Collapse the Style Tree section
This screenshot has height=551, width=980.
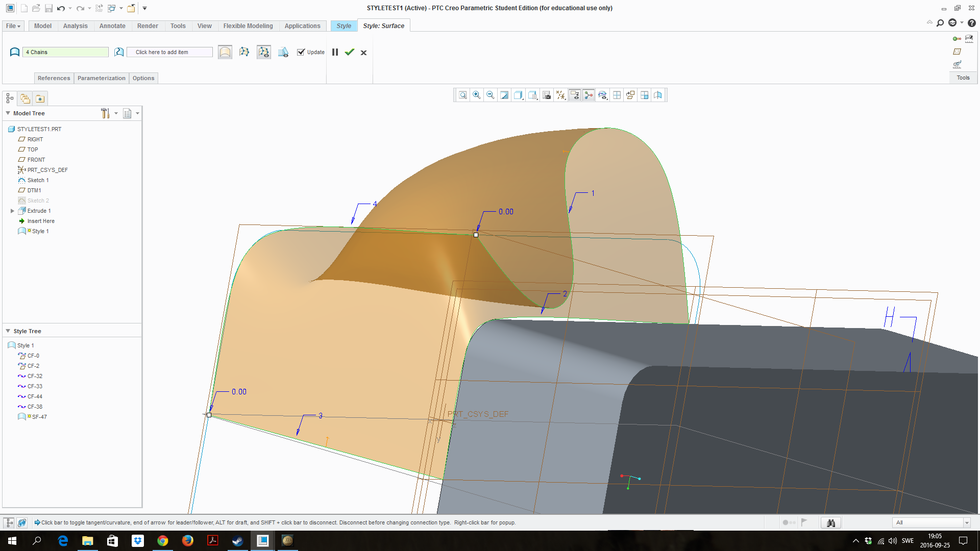click(8, 331)
